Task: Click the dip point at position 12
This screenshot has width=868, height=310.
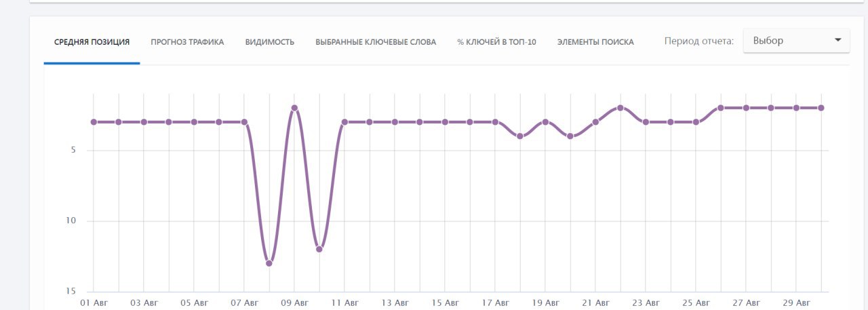Action: coord(319,249)
